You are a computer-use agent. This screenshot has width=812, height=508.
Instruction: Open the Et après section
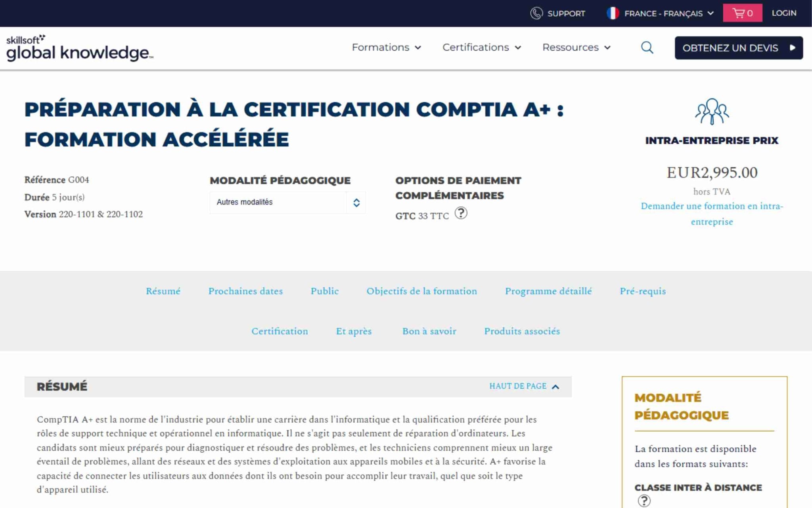354,331
